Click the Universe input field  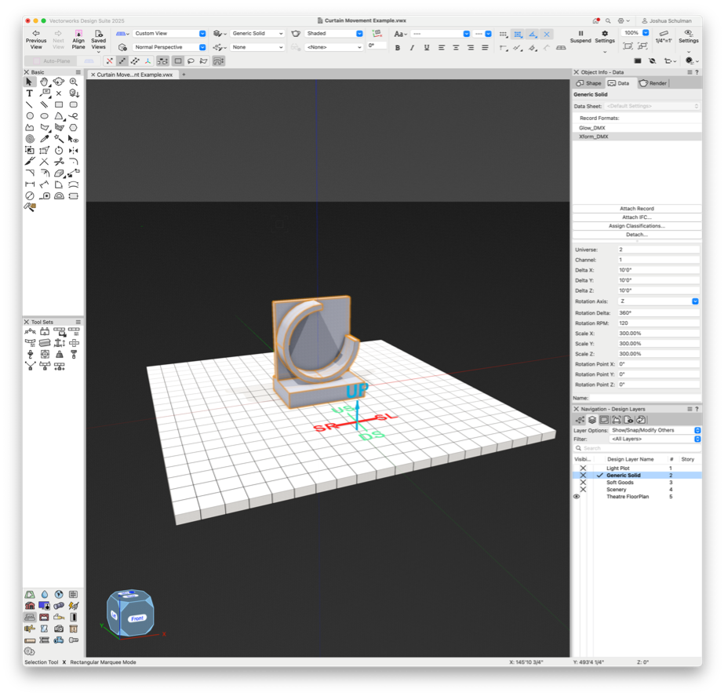[657, 250]
